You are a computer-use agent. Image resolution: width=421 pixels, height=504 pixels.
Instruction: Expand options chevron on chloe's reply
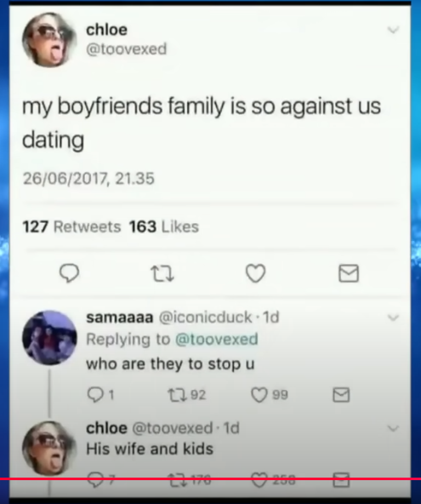click(393, 428)
